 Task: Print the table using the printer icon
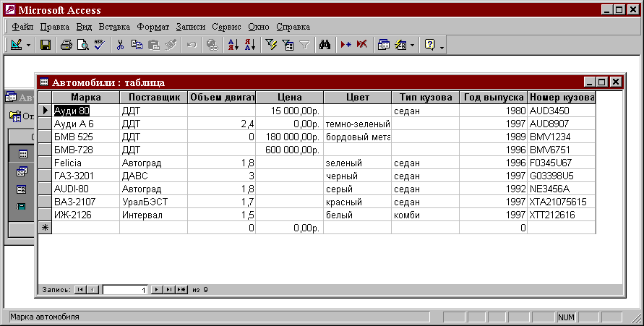click(x=66, y=44)
